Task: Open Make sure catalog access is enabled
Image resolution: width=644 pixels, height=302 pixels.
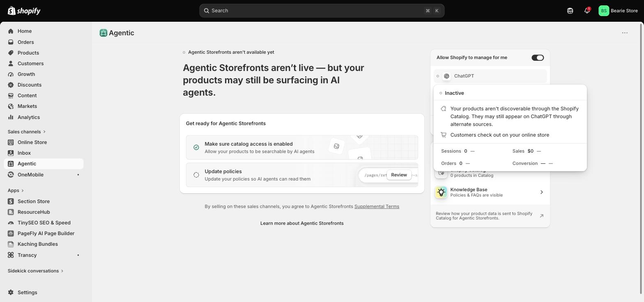Action: [302, 147]
